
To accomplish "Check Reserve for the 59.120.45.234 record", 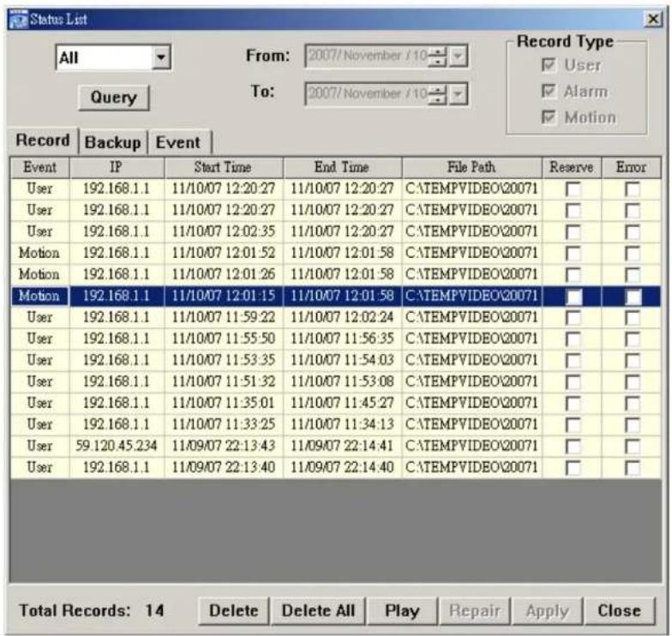I will pos(573,446).
